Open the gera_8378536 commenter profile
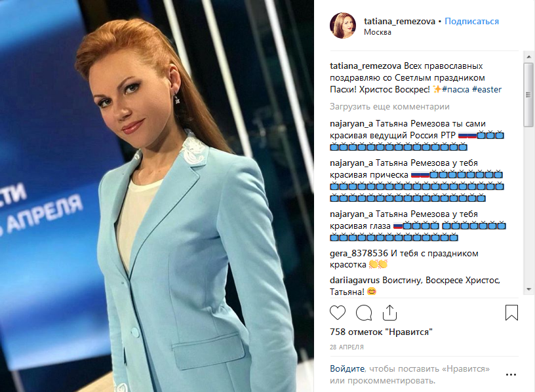Viewport: 535px width, 392px height. click(359, 253)
